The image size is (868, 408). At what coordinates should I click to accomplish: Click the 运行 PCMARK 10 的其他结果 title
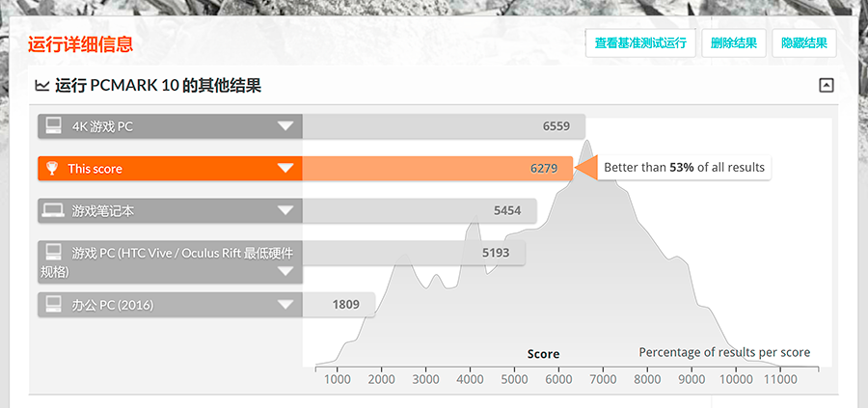pyautogui.click(x=158, y=86)
